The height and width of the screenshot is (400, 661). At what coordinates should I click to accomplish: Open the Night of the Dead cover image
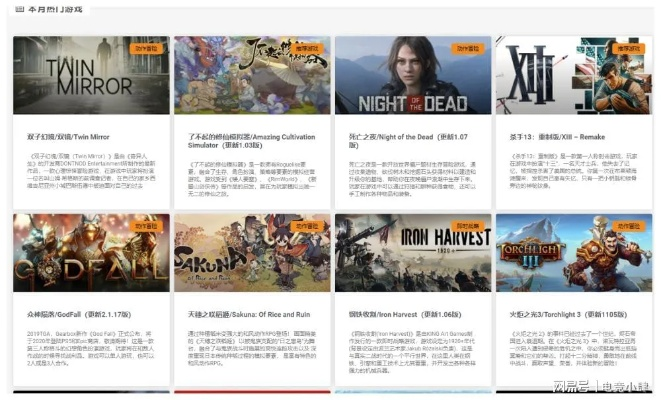tap(410, 78)
